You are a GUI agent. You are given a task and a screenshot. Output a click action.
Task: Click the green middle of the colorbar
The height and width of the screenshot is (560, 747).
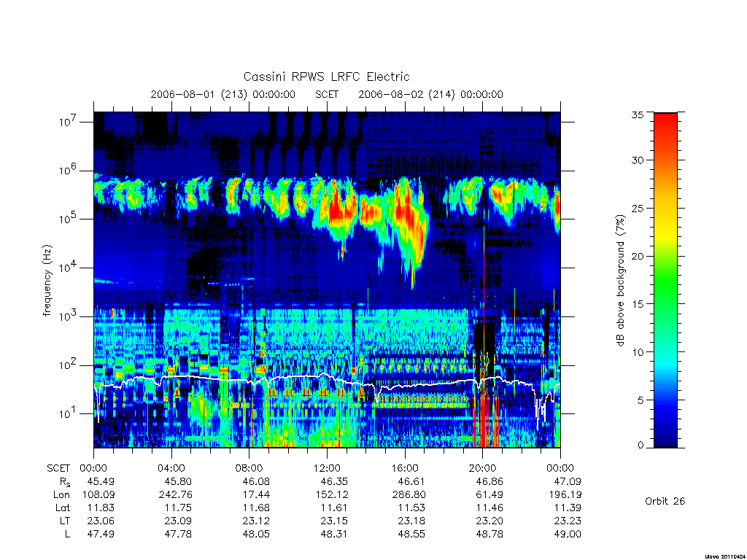click(x=665, y=281)
